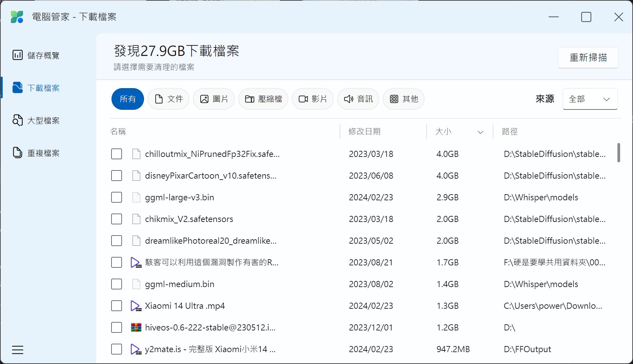Select the checkbox for ggml-medium.bin
The height and width of the screenshot is (364, 633).
117,284
